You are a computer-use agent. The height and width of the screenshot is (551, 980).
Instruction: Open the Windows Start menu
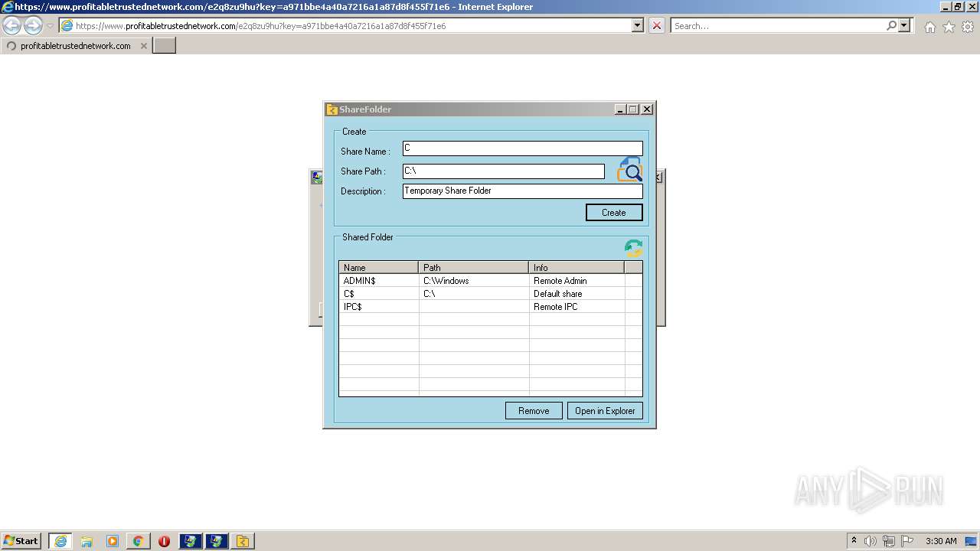pos(21,540)
